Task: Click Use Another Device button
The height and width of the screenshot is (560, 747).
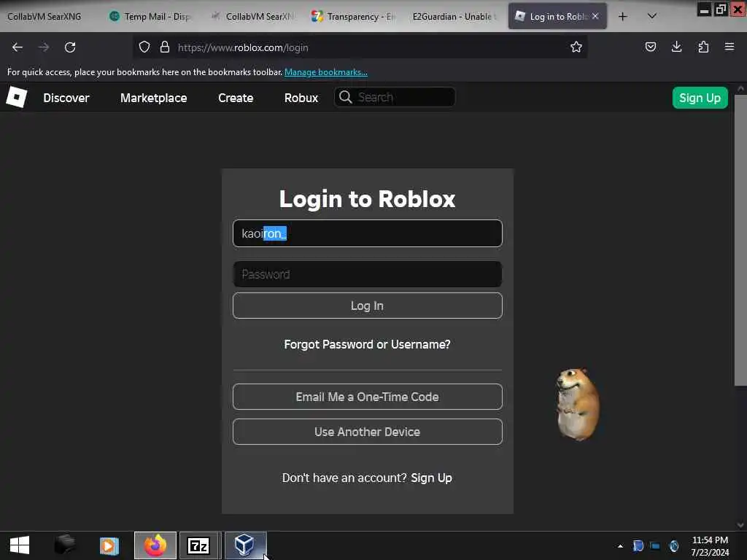Action: (x=368, y=432)
